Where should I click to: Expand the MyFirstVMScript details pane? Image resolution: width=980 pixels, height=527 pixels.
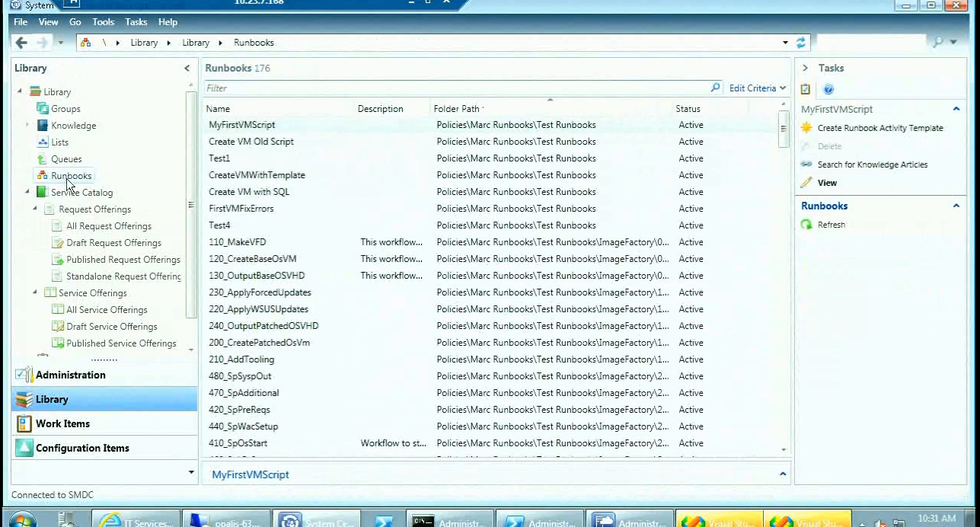pos(783,474)
